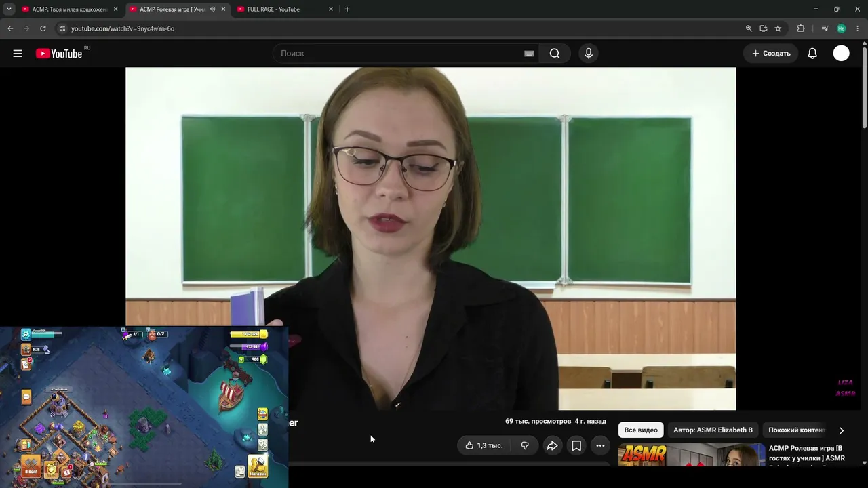Screen dimensions: 868x488
Task: Click the gold resource bar in game
Action: click(248, 334)
